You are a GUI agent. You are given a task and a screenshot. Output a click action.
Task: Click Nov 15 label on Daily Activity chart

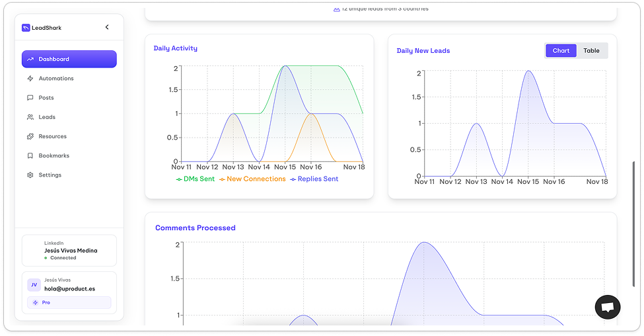point(285,167)
